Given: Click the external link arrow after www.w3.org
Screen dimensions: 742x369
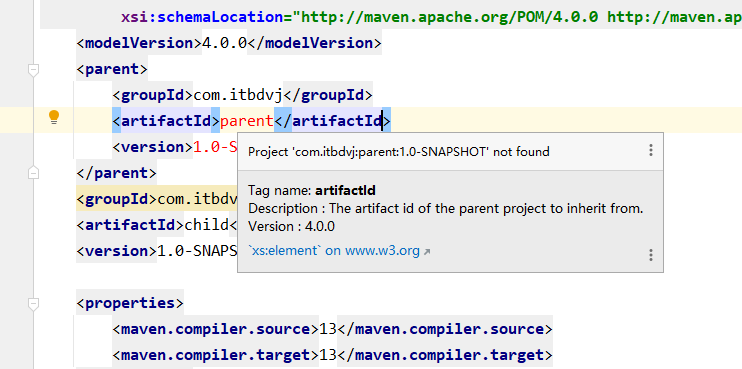Looking at the screenshot, I should coord(426,252).
